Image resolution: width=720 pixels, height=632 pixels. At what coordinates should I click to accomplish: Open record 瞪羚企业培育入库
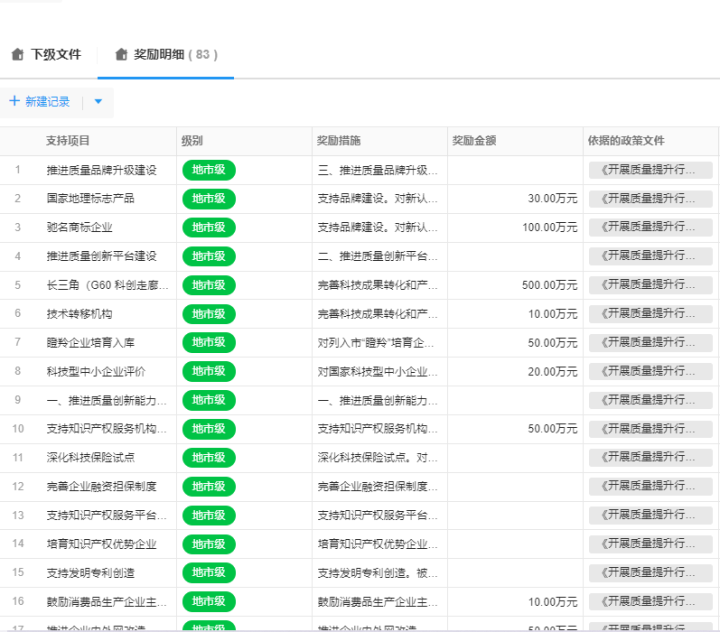[x=90, y=343]
